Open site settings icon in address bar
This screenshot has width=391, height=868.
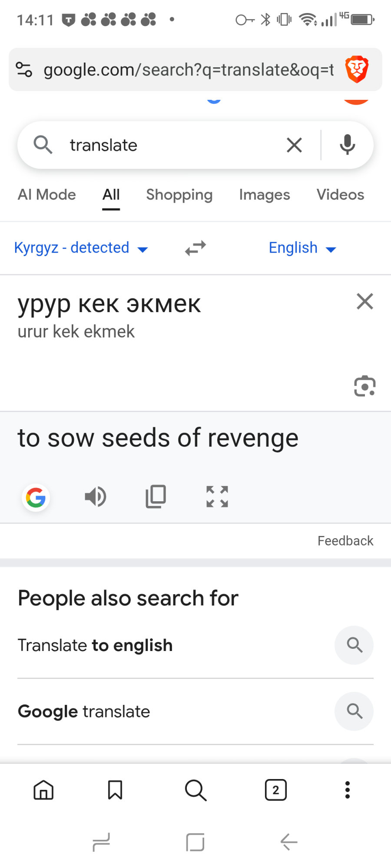click(x=24, y=69)
